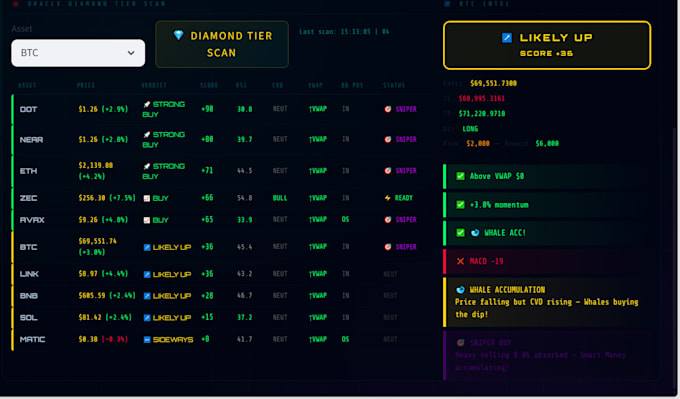Click the target icon in the SNIPER BUY card
The image size is (680, 399).
pos(460,343)
